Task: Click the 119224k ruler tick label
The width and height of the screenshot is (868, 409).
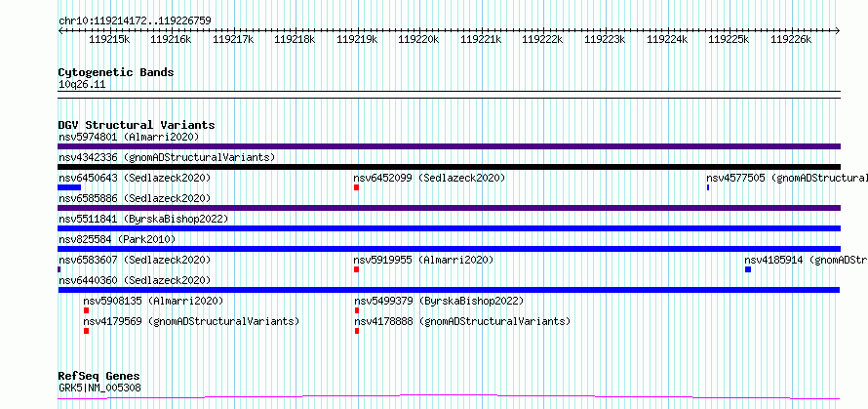Action: pos(667,39)
